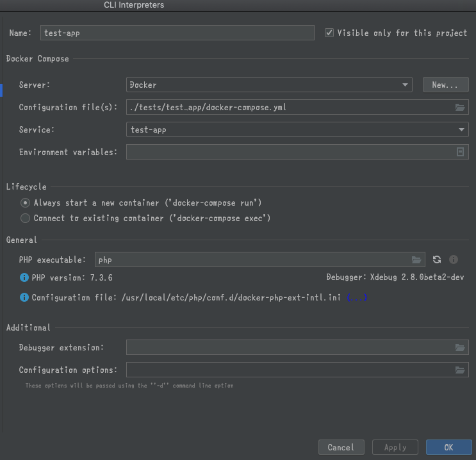Viewport: 476px width, 460px height.
Task: Click the Cancel button
Action: [x=341, y=447]
